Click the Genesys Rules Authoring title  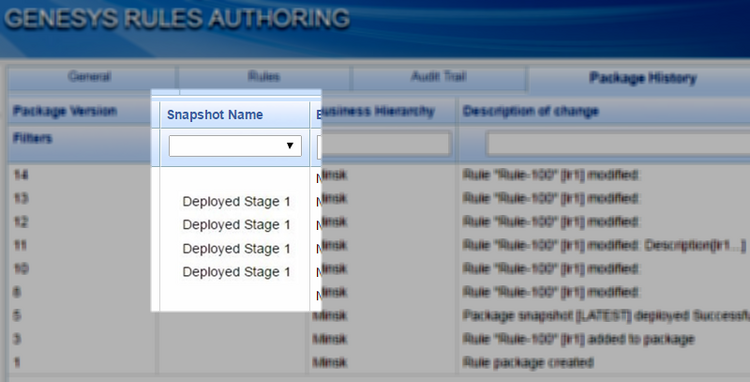pos(177,19)
